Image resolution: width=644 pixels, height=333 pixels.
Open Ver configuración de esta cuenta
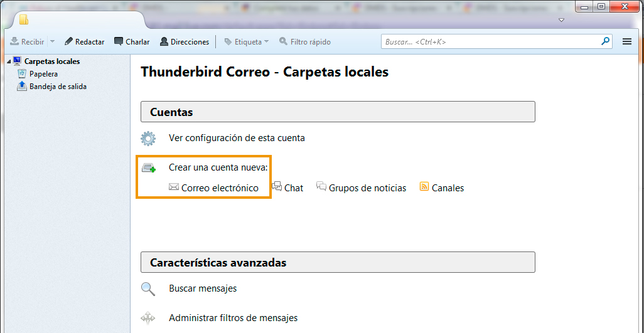point(237,138)
